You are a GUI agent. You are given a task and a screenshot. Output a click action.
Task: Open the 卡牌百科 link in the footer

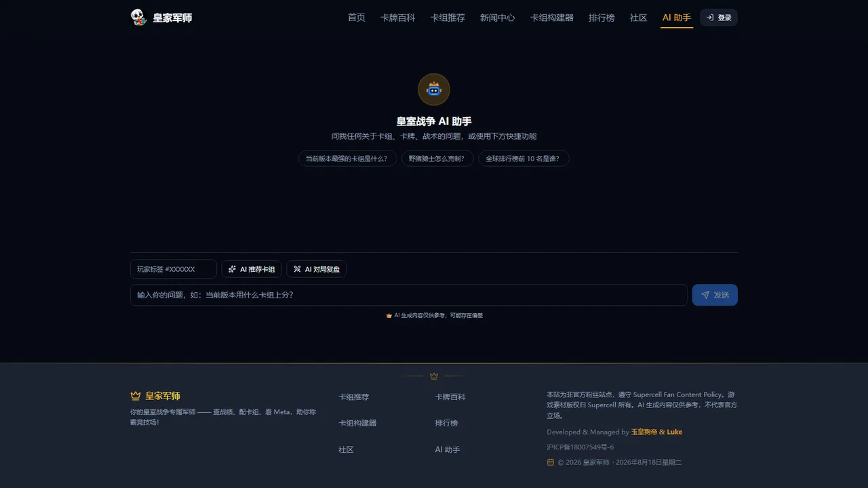(450, 397)
